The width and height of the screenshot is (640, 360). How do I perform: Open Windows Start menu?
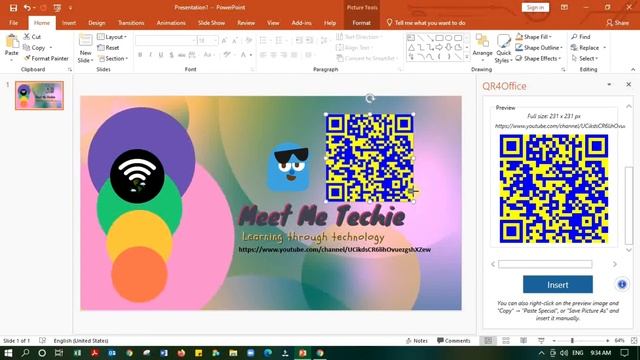8,353
